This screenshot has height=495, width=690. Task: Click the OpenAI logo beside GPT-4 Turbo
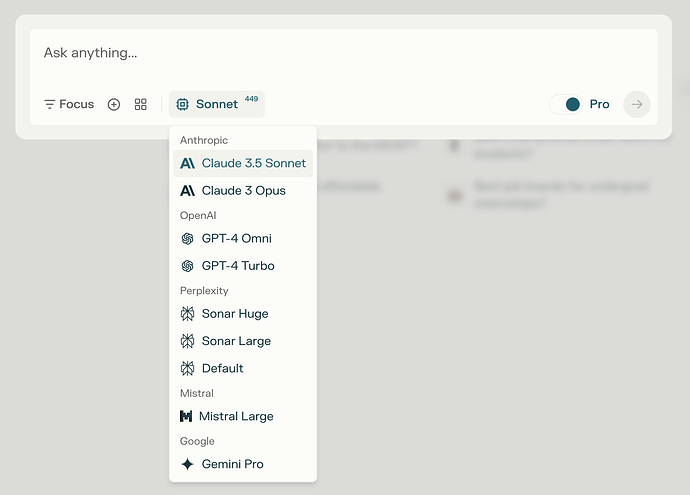click(187, 266)
